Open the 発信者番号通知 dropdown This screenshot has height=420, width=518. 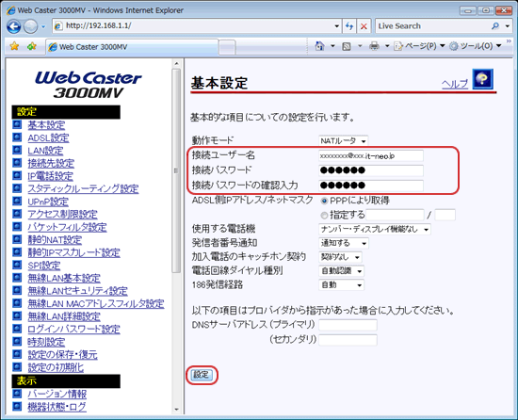[x=344, y=243]
